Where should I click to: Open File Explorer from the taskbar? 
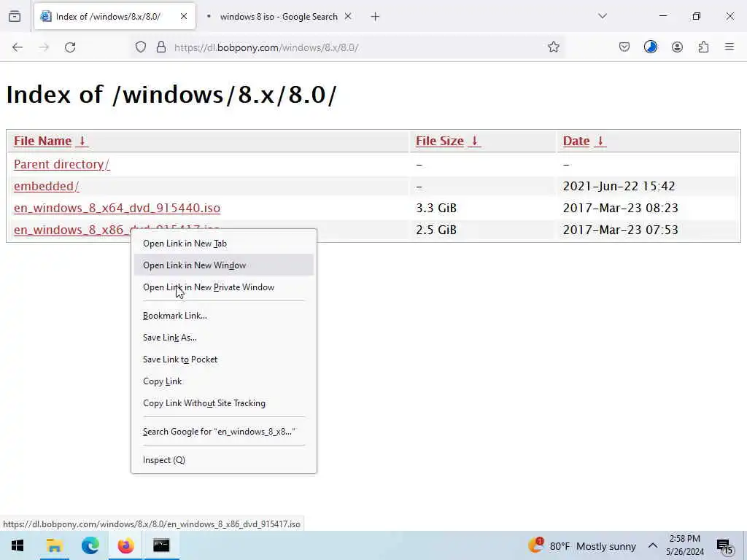pyautogui.click(x=54, y=545)
